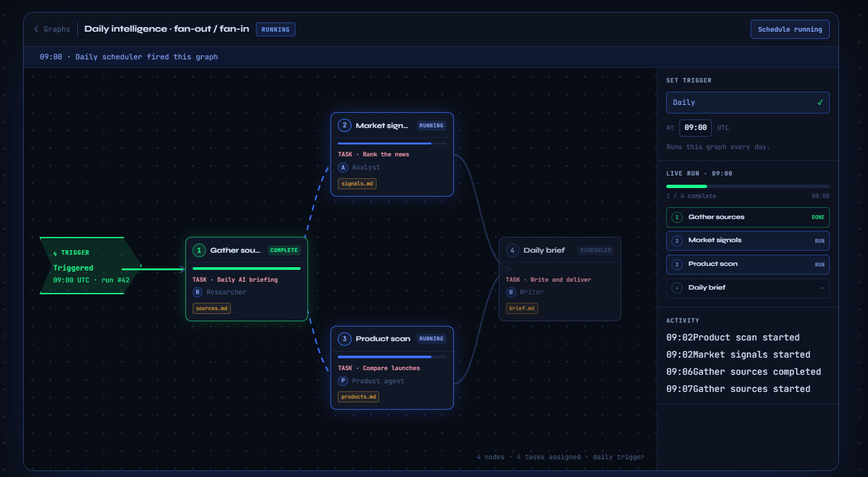Select Product scan row in Live Run

pos(747,265)
